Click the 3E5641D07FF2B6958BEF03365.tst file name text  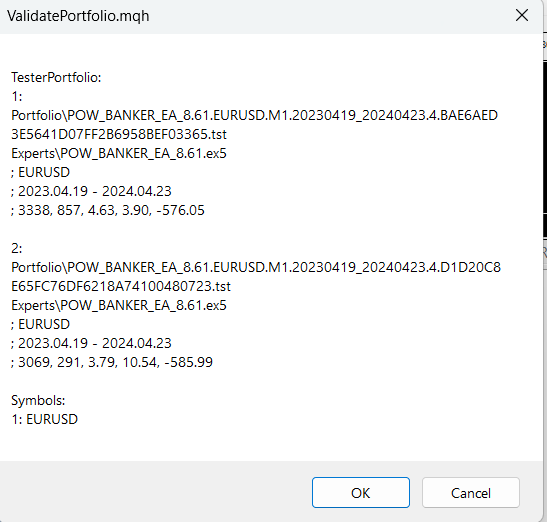click(119, 134)
